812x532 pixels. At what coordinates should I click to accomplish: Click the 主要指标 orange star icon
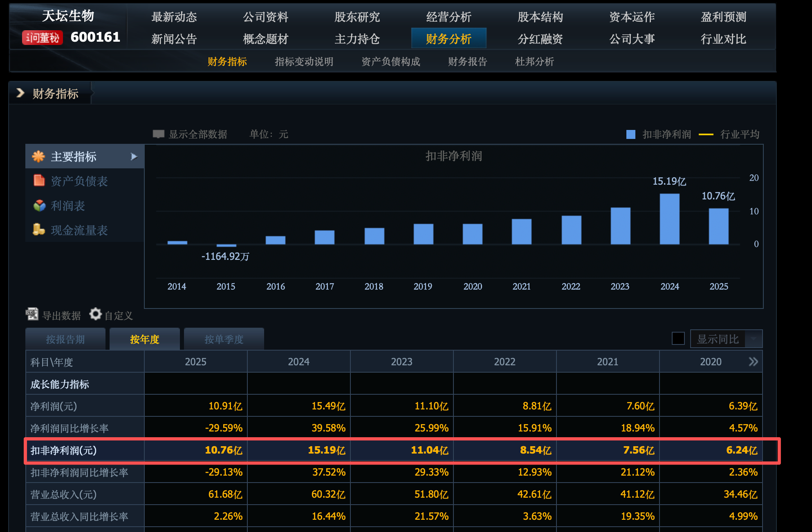[x=38, y=156]
